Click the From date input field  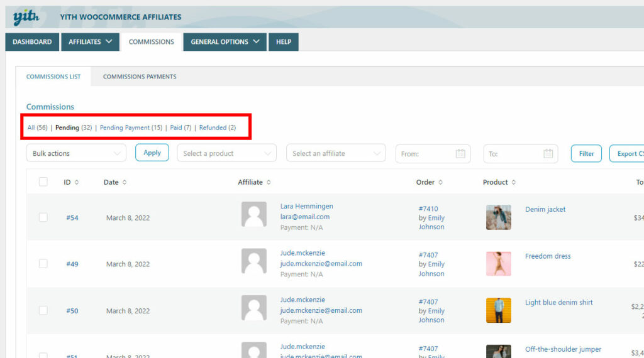click(x=425, y=153)
